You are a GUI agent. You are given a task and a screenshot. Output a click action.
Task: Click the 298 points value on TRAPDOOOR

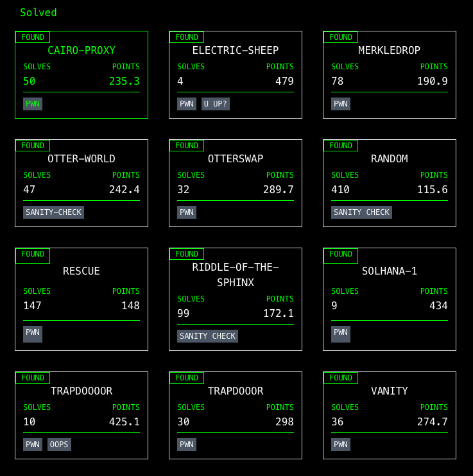(x=285, y=421)
